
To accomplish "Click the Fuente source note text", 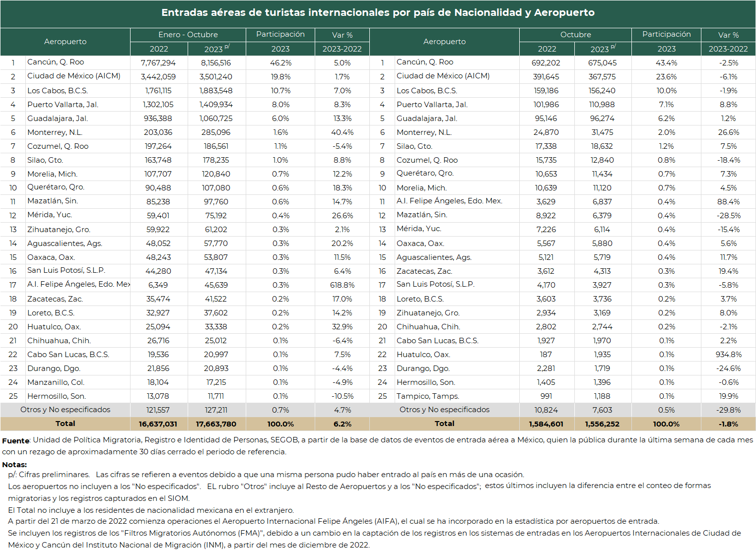I will pos(378,446).
